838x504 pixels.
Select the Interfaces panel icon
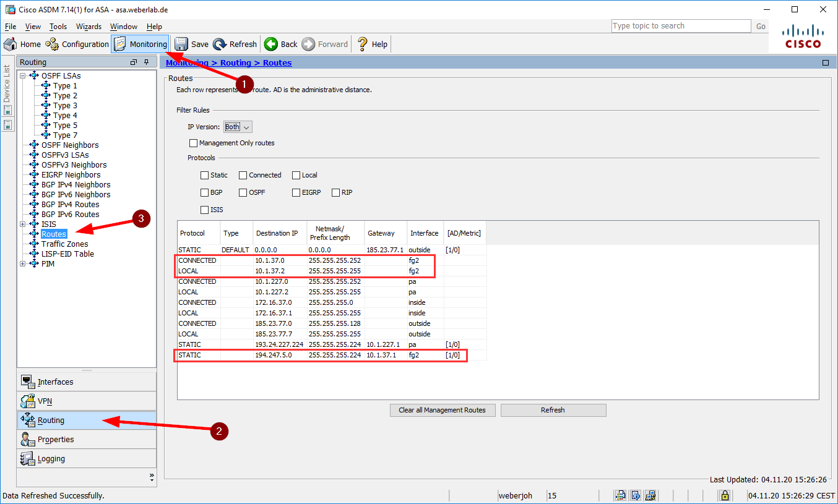coord(28,382)
